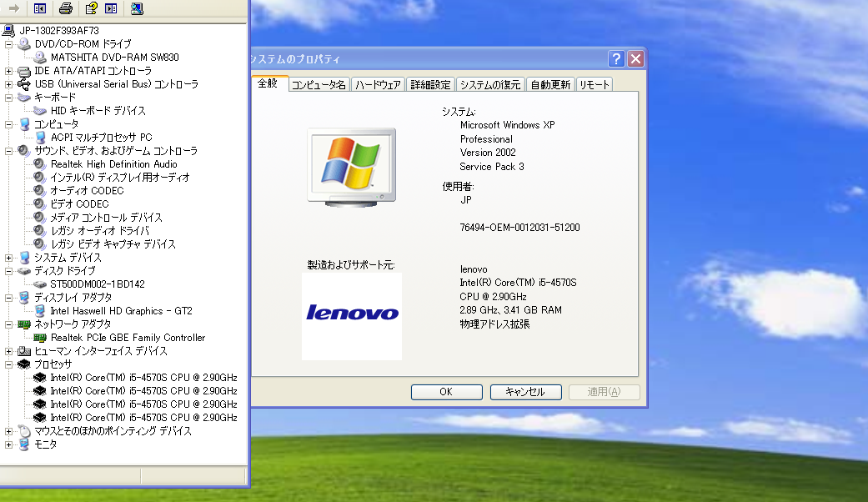Select the first i5-4570S processor chip icon
868x502 pixels.
point(39,378)
